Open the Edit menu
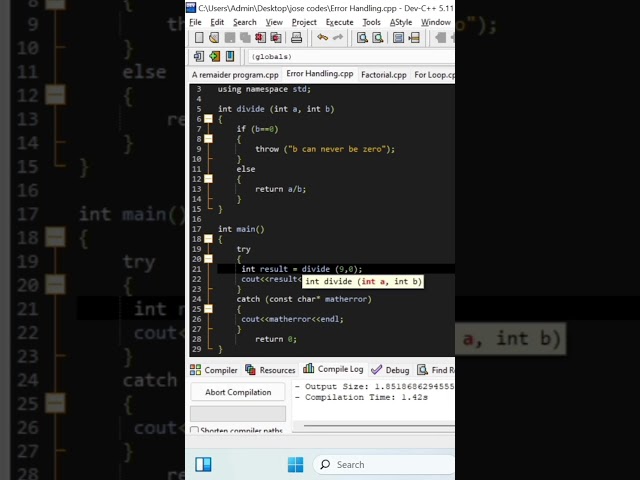This screenshot has height=480, width=640. click(x=217, y=22)
